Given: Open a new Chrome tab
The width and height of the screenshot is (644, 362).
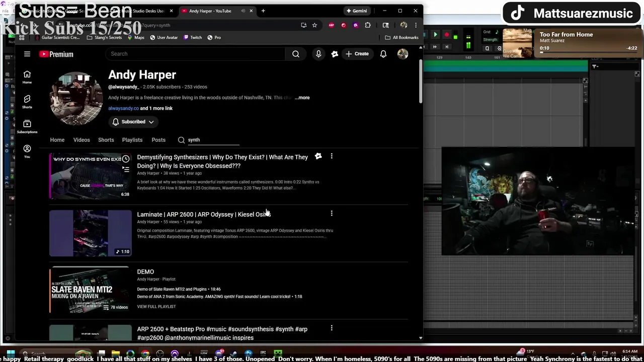Looking at the screenshot, I should tap(263, 11).
